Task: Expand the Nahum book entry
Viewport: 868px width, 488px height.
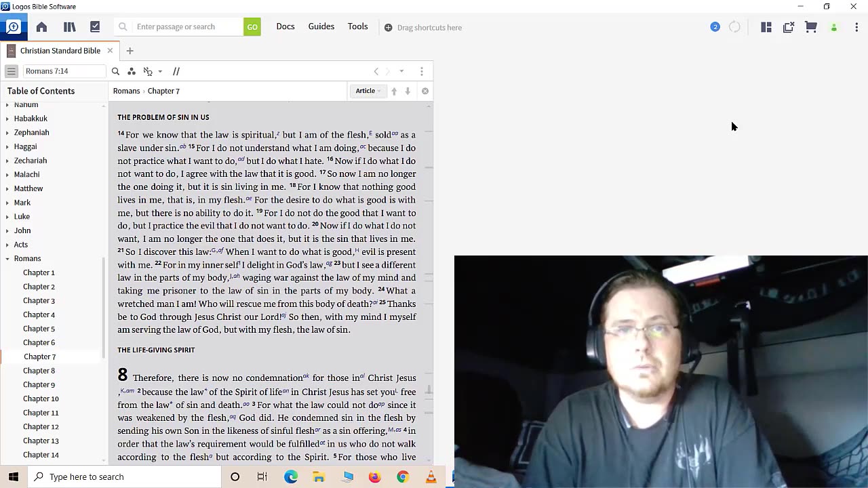Action: tap(7, 104)
